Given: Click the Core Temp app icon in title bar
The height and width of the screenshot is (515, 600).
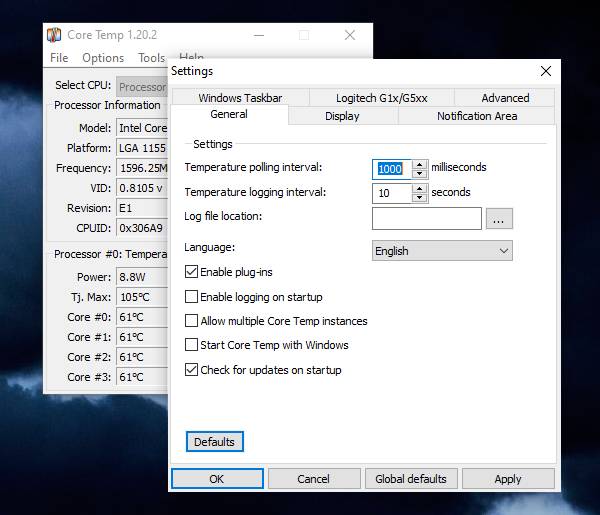Looking at the screenshot, I should tap(54, 35).
